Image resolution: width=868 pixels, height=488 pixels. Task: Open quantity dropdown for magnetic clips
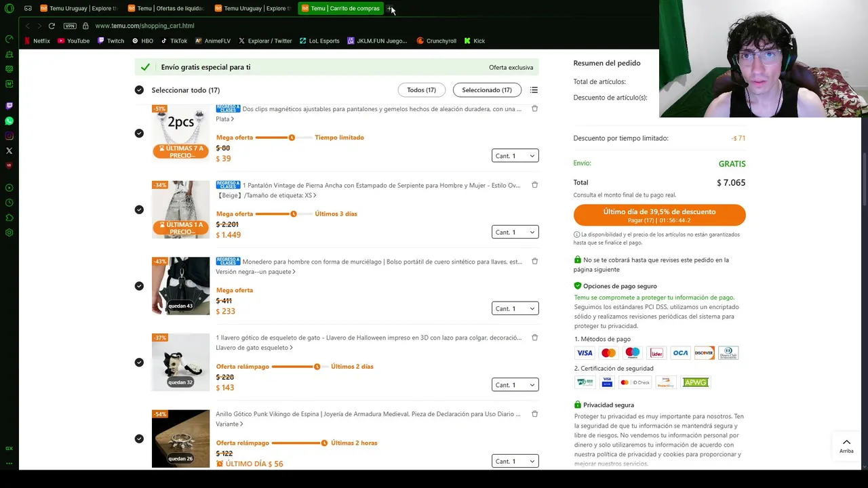[x=515, y=156]
